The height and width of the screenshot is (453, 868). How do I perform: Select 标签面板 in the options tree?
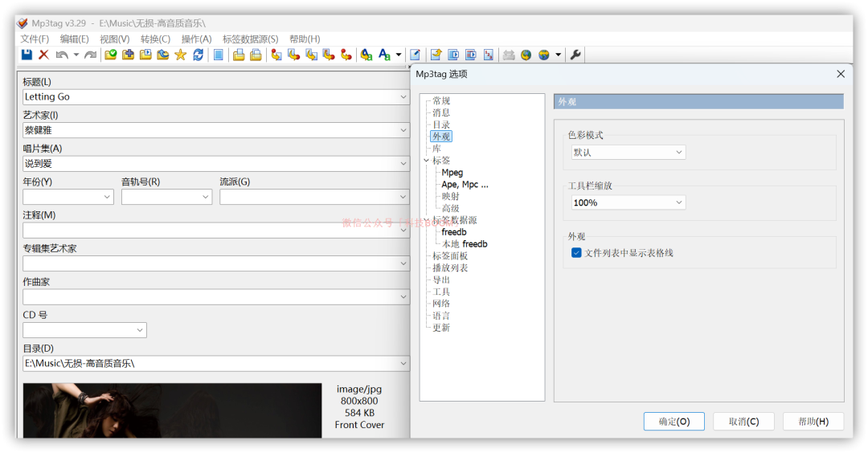click(x=450, y=255)
